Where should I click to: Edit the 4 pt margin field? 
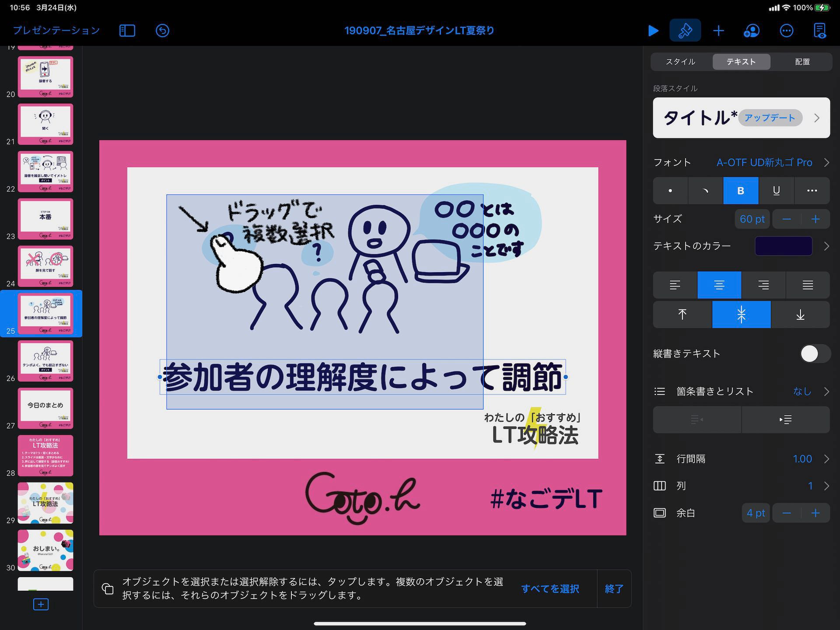pos(756,513)
